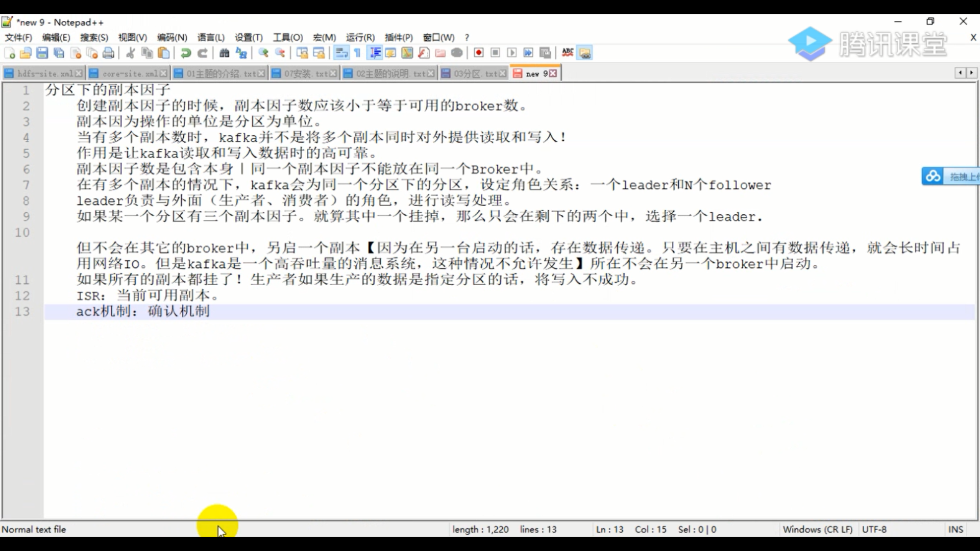Click the Print toolbar icon
Viewport: 980px width, 551px height.
click(108, 53)
